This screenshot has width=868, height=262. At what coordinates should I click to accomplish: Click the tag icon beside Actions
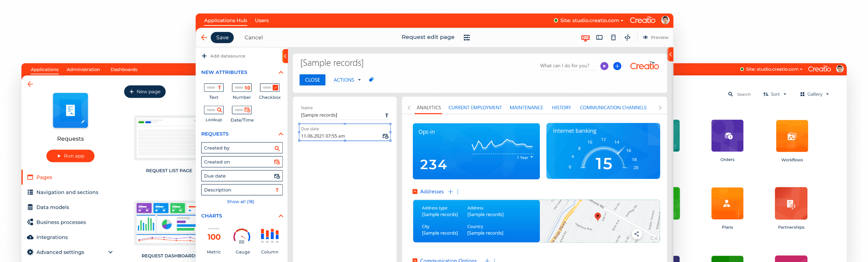(371, 80)
